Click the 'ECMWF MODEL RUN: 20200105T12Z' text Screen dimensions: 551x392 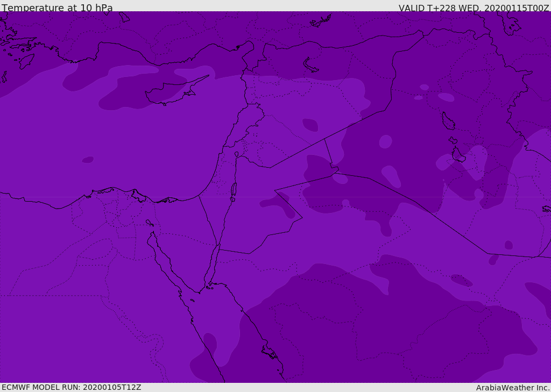[x=72, y=387]
